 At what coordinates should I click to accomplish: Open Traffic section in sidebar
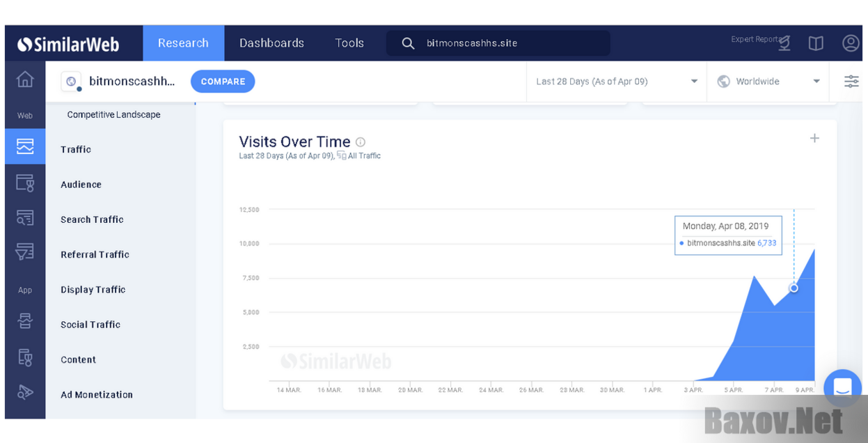click(76, 150)
